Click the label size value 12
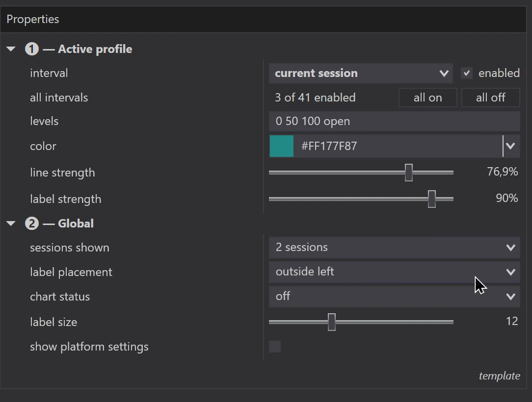532x402 pixels. (x=512, y=321)
